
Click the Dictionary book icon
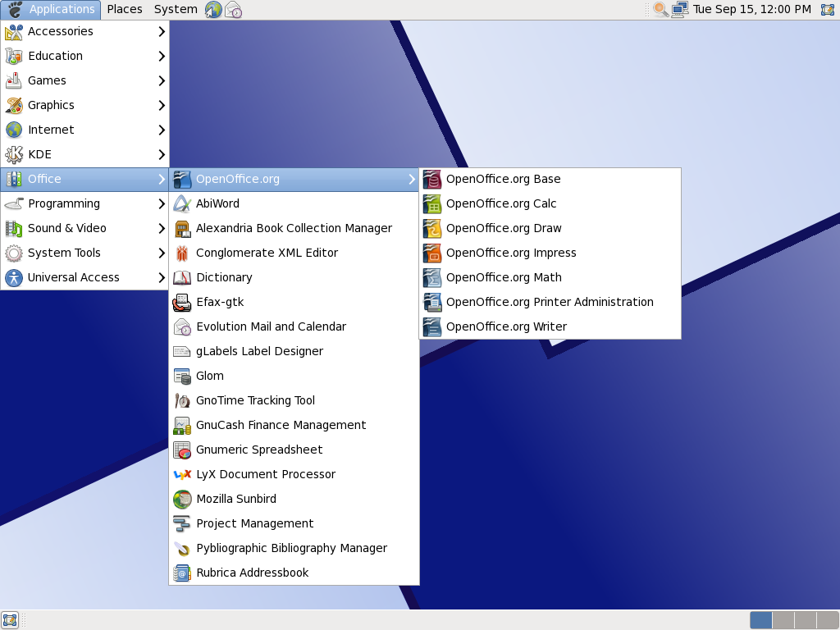(x=182, y=278)
